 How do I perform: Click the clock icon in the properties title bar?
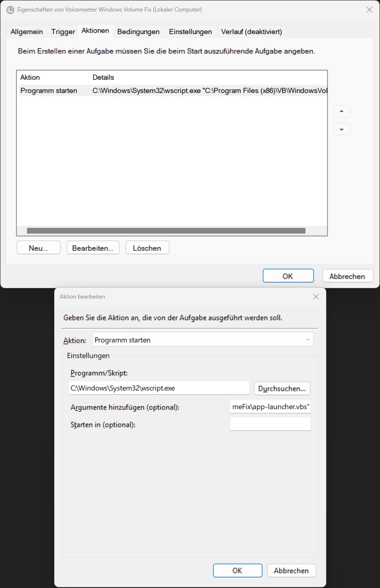10,10
